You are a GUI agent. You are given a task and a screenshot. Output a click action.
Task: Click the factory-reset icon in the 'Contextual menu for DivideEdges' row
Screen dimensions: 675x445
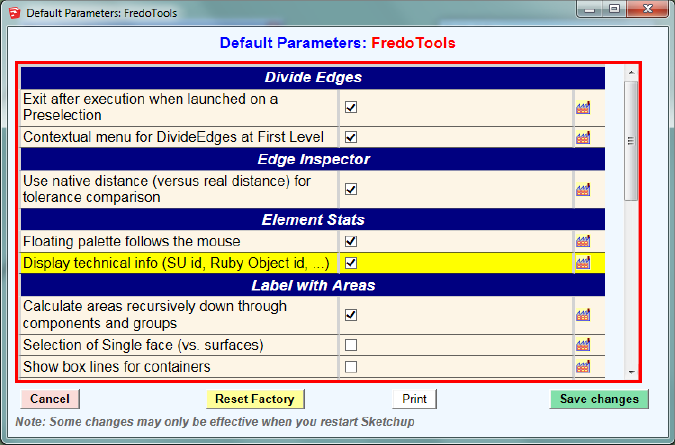[x=583, y=138]
